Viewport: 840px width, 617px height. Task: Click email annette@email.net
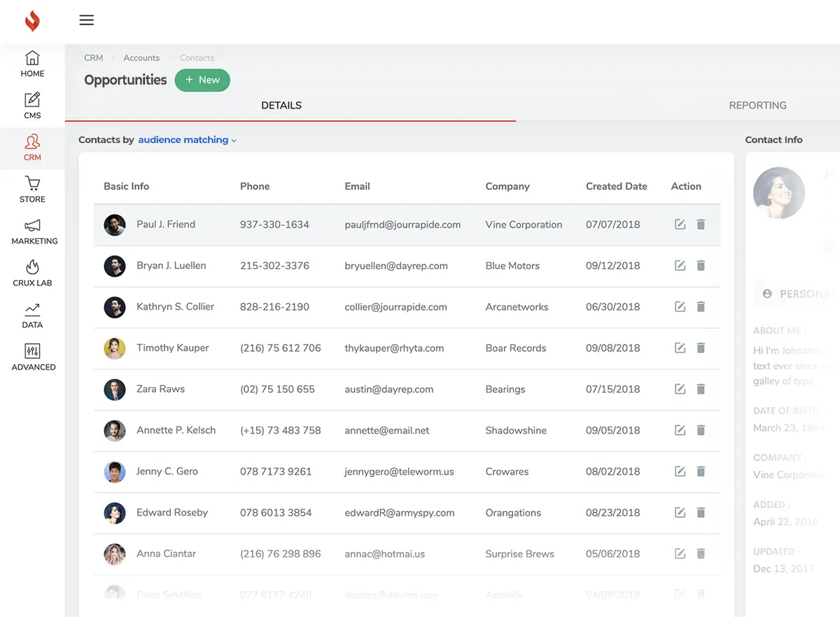(387, 431)
